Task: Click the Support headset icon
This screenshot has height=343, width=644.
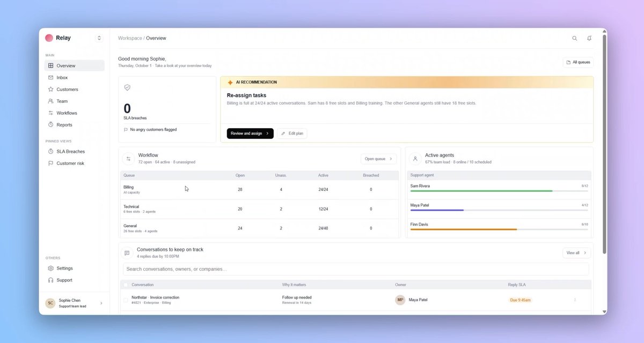Action: coord(50,280)
